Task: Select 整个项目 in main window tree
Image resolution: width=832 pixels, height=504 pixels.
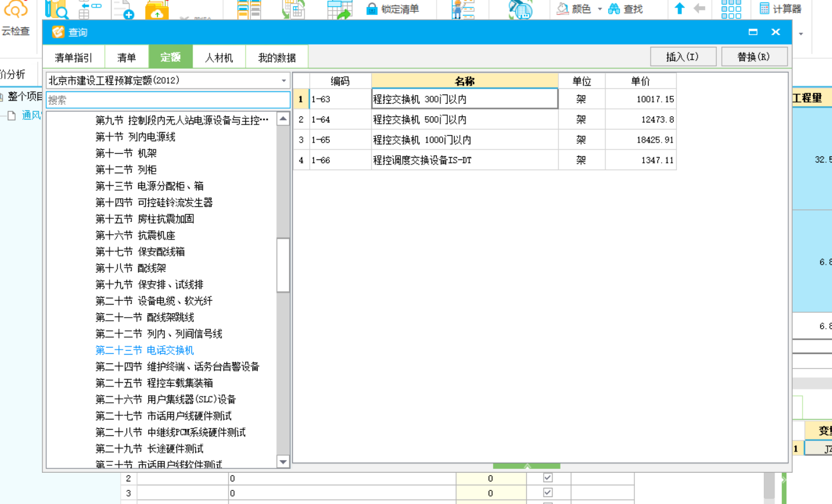Action: (25, 96)
